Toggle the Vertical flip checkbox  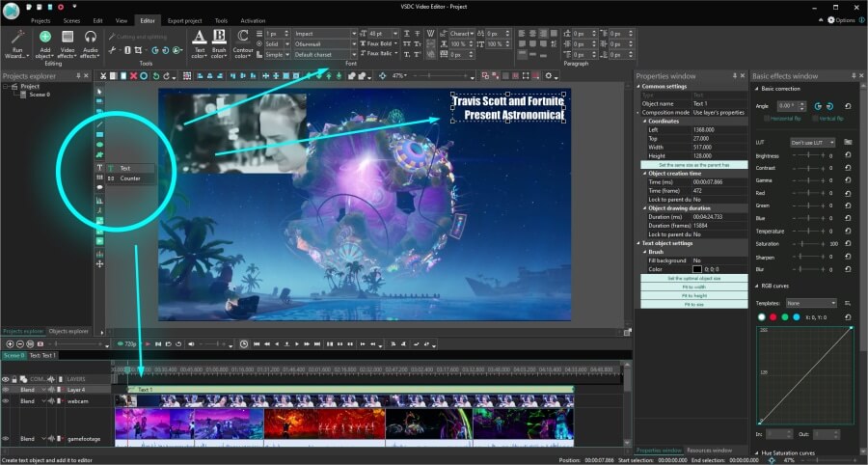coord(815,119)
